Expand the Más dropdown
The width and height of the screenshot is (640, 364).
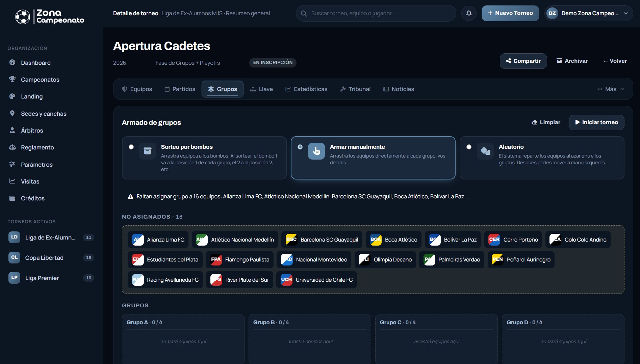coord(611,89)
